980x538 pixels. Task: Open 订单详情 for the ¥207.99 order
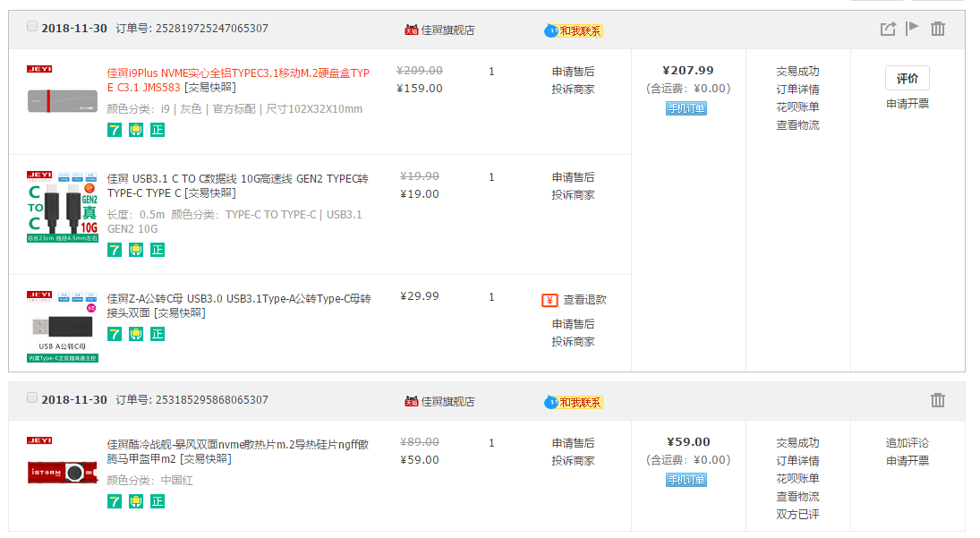click(x=797, y=90)
